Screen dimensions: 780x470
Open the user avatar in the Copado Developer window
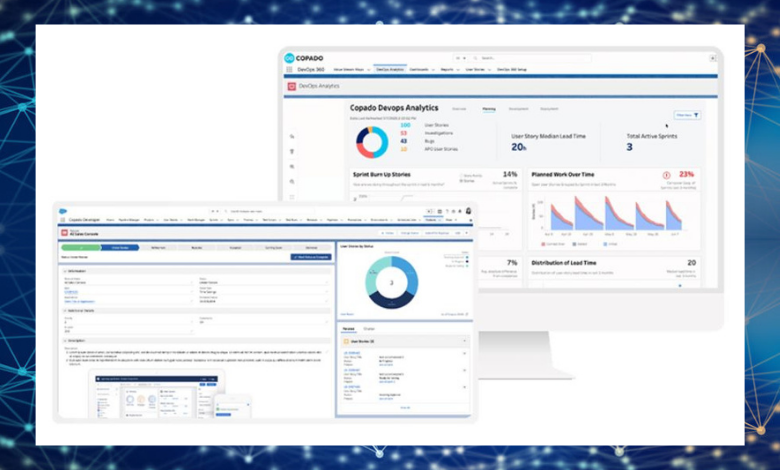click(x=468, y=211)
